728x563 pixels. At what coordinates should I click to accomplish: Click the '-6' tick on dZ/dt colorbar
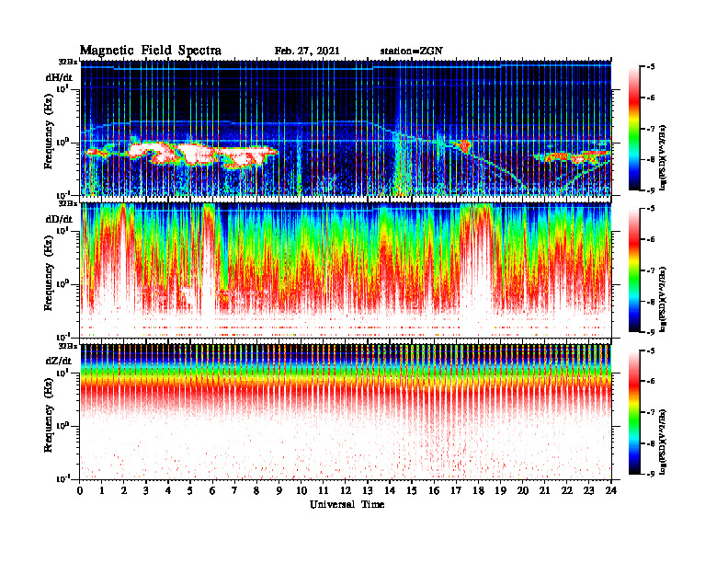click(651, 382)
